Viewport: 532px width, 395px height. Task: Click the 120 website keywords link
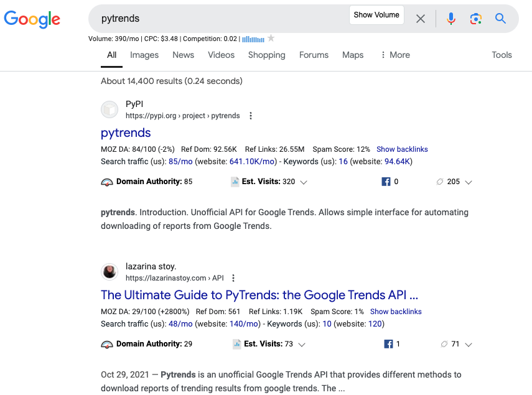point(375,324)
